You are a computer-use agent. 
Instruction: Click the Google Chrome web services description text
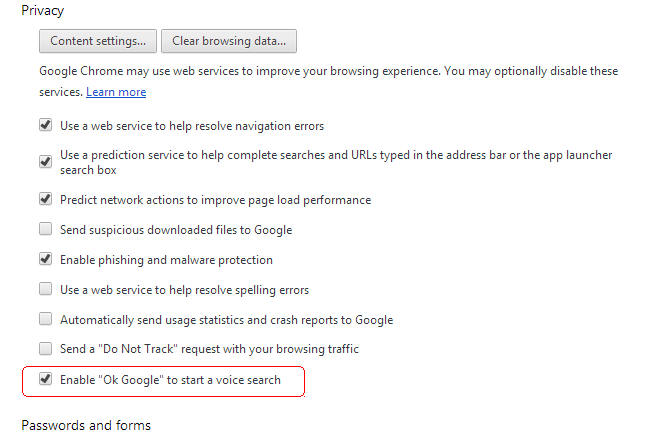pyautogui.click(x=328, y=81)
